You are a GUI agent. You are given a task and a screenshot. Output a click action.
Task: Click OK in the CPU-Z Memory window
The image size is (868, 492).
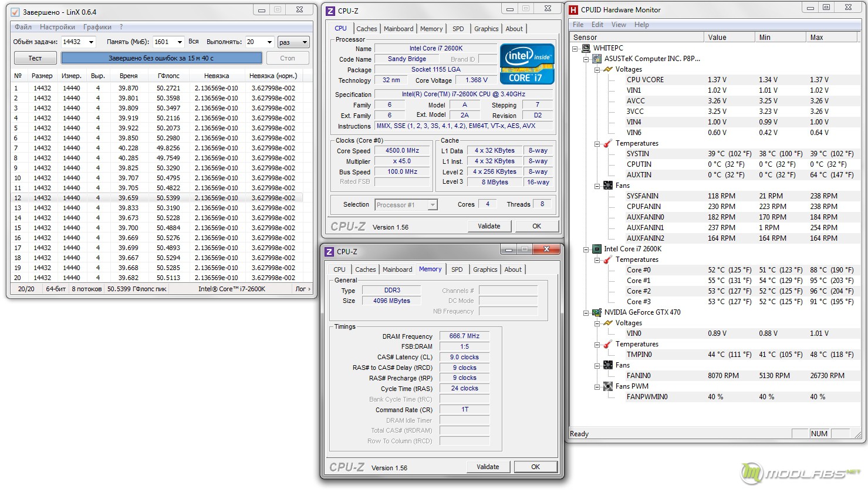tap(535, 467)
